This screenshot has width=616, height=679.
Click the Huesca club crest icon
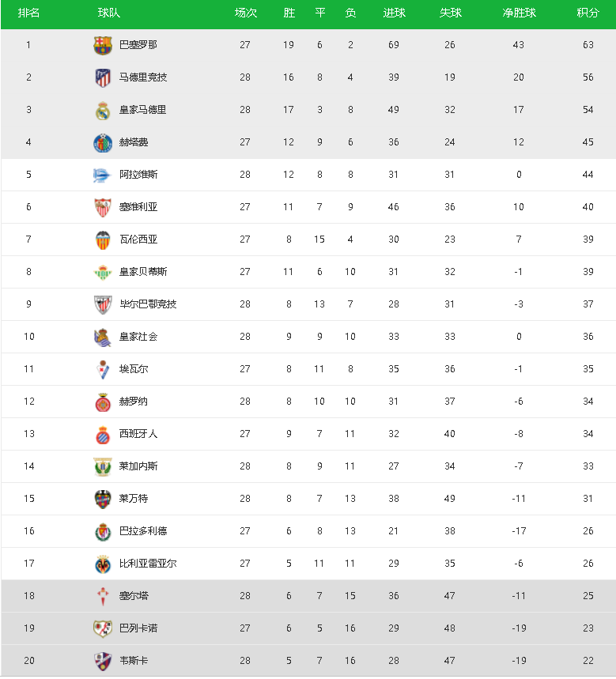103,661
